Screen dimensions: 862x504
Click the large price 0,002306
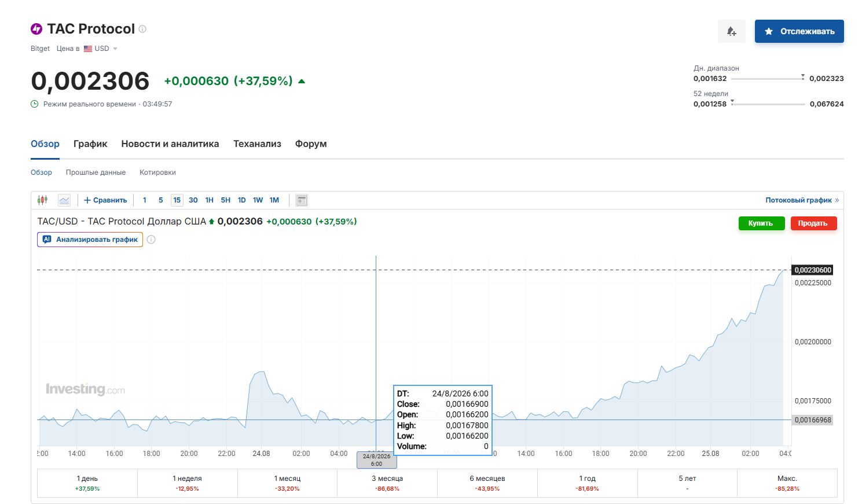click(90, 81)
